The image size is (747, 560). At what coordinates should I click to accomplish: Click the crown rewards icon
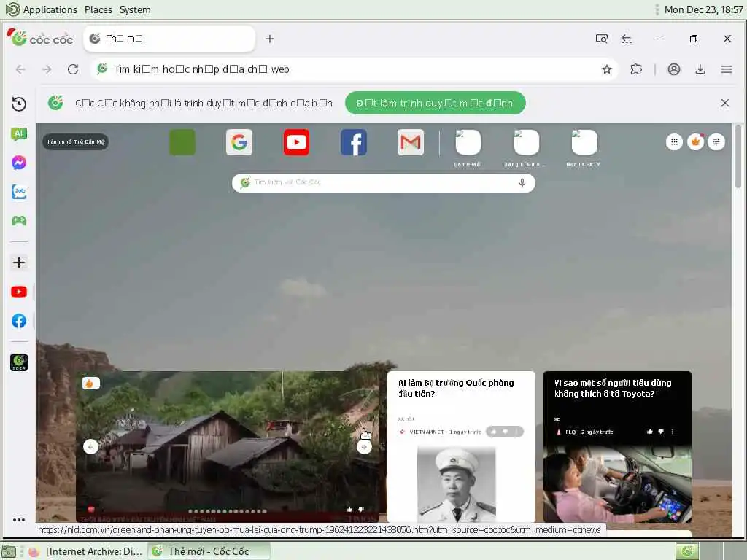pos(695,142)
